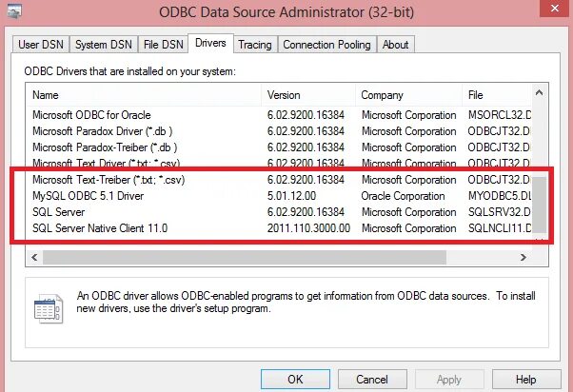Image resolution: width=573 pixels, height=392 pixels.
Task: Click the Cancel button
Action: [372, 380]
